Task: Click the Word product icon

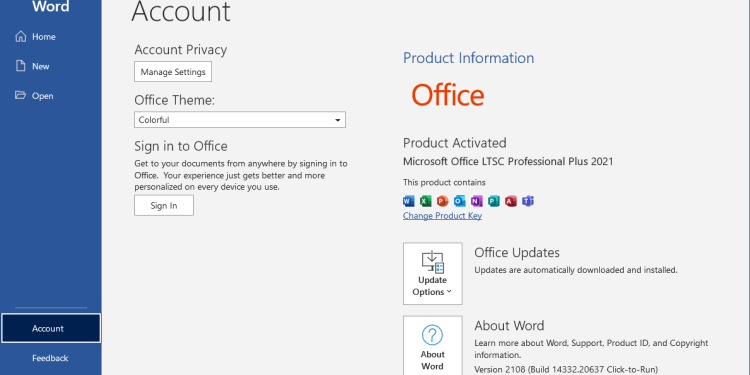Action: (408, 201)
